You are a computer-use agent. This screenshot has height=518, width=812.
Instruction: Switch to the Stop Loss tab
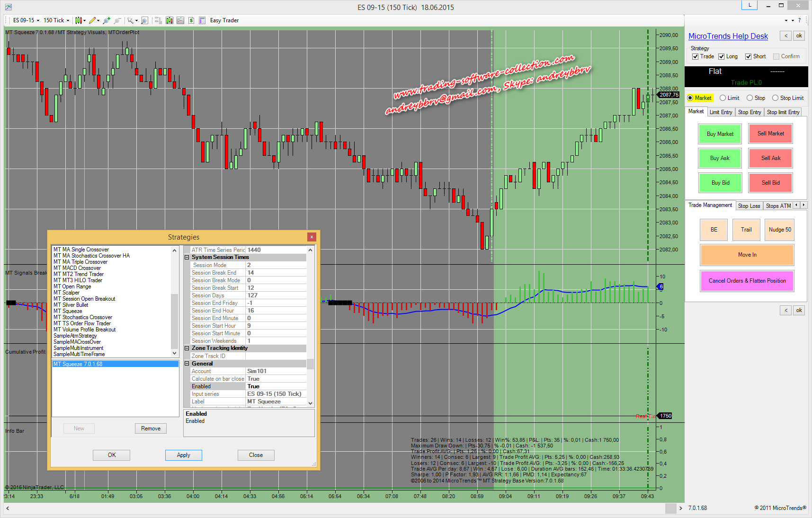coord(749,206)
